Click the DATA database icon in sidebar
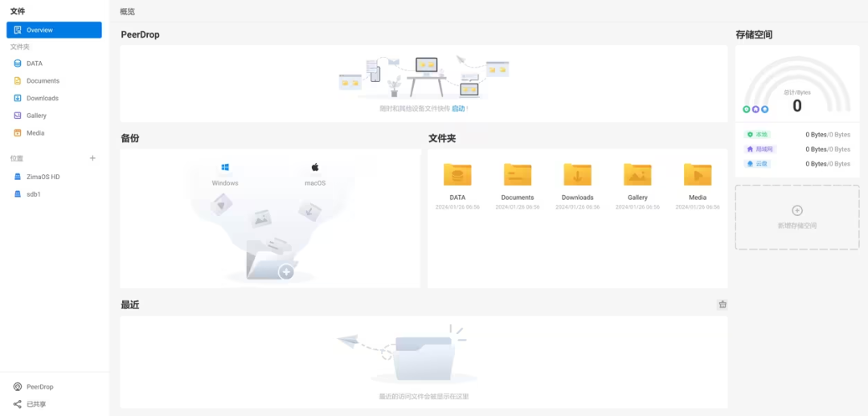Image resolution: width=868 pixels, height=416 pixels. pyautogui.click(x=17, y=63)
